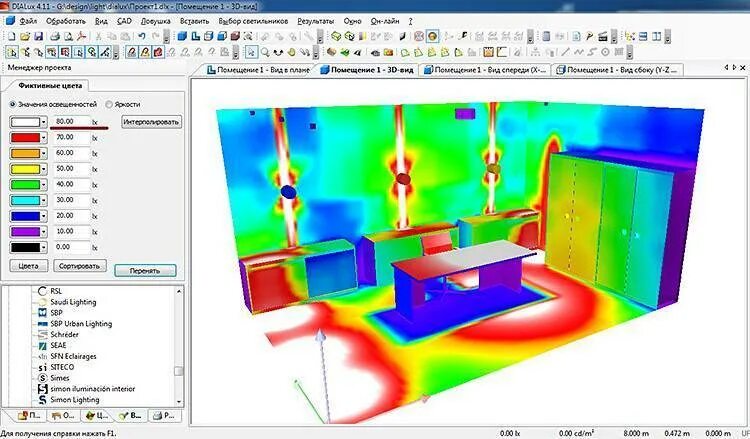Image resolution: width=750 pixels, height=439 pixels.
Task: Open a project with the folder icon
Action: pyautogui.click(x=25, y=36)
